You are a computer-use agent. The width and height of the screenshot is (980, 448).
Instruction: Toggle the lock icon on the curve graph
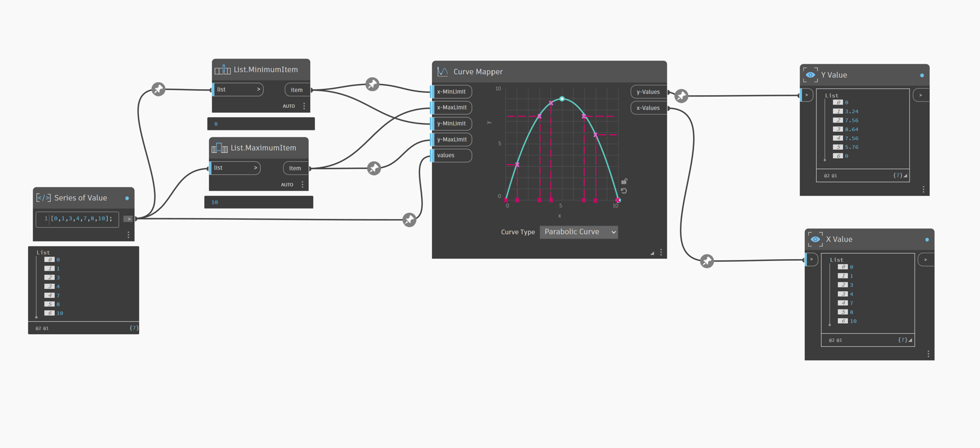(624, 181)
